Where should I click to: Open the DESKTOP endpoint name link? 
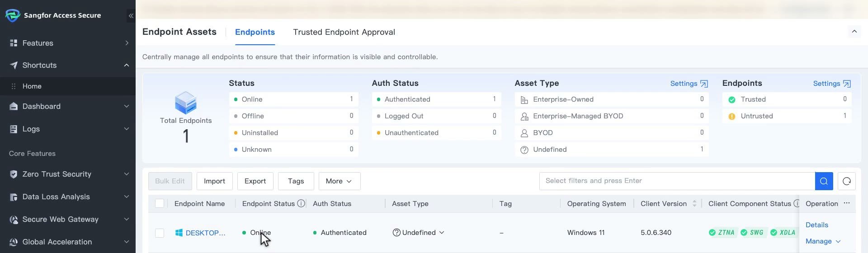tap(205, 233)
